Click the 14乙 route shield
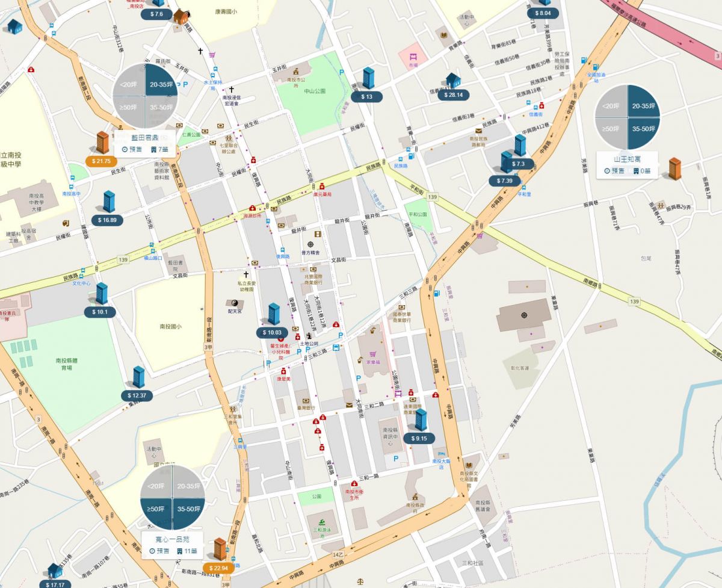 338,554
